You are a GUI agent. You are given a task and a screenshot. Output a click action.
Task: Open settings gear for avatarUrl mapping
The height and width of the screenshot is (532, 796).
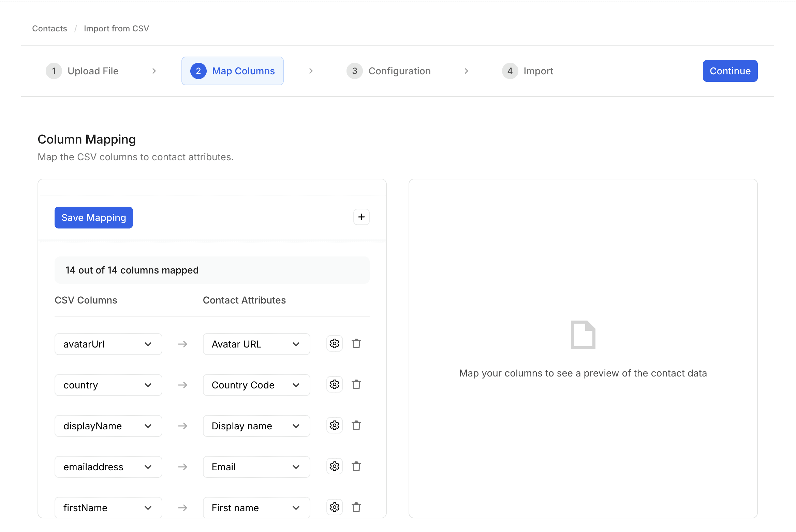point(334,343)
